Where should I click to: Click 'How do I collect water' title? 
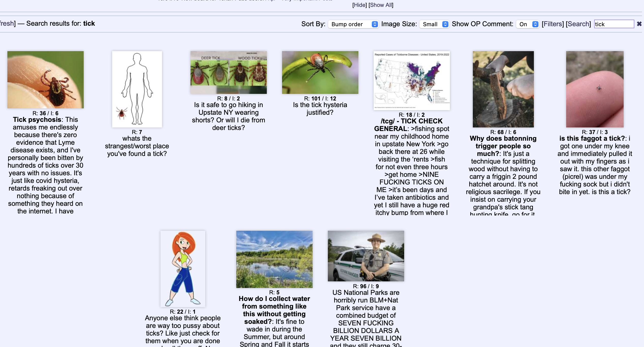(274, 299)
